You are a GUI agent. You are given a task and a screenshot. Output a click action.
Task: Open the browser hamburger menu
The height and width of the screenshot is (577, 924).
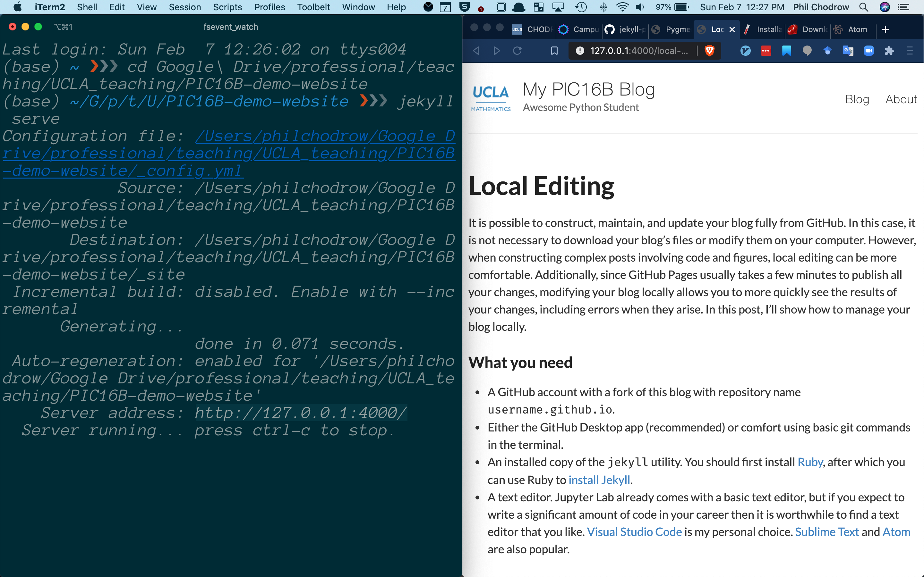click(x=911, y=50)
